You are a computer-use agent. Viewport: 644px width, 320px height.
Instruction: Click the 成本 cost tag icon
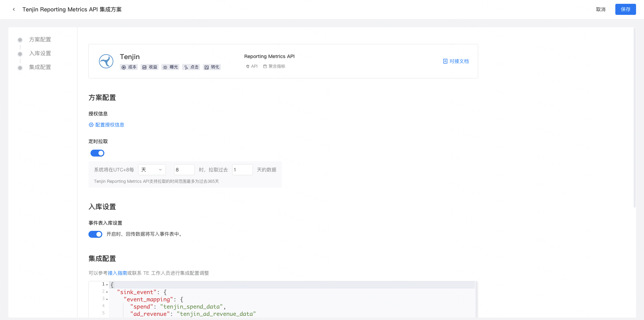[124, 67]
